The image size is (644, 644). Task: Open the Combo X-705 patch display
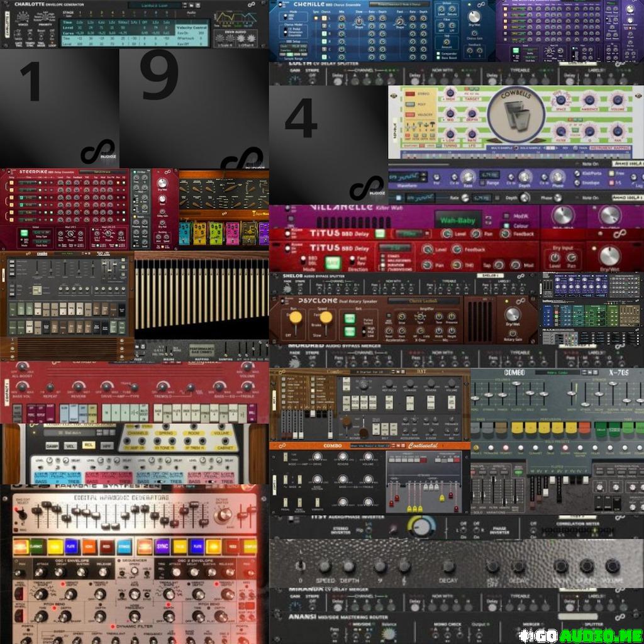pos(557,372)
